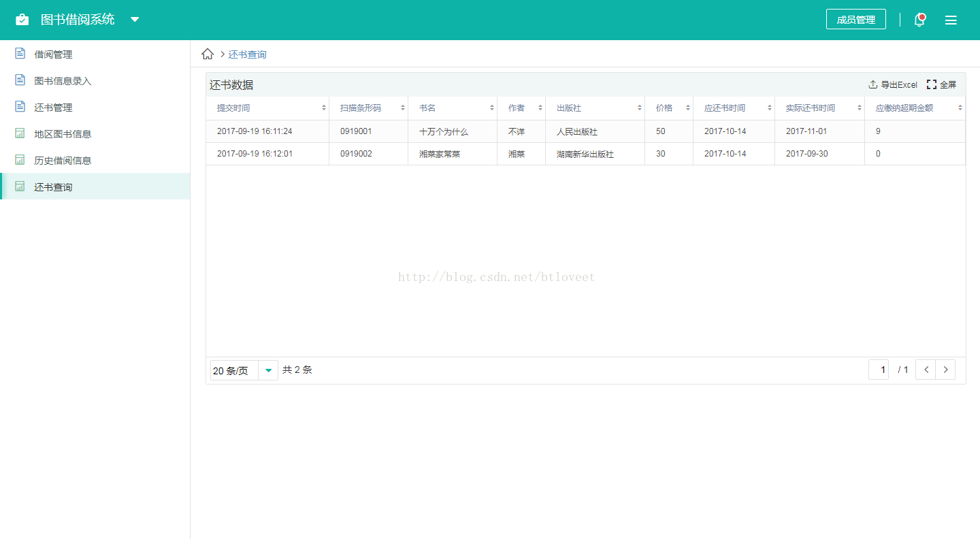The image size is (980, 539).
Task: Click the export icon beside 导出Excel
Action: [x=873, y=85]
